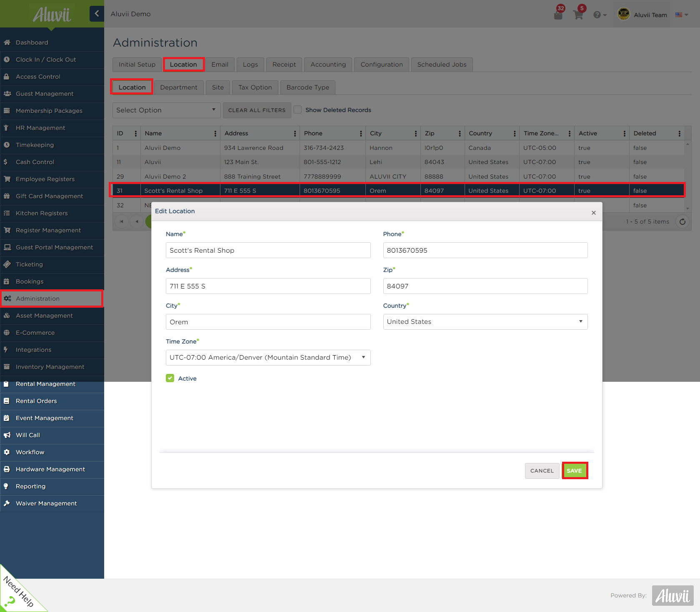
Task: Toggle the Active checkbox in Edit Location
Action: [x=170, y=378]
